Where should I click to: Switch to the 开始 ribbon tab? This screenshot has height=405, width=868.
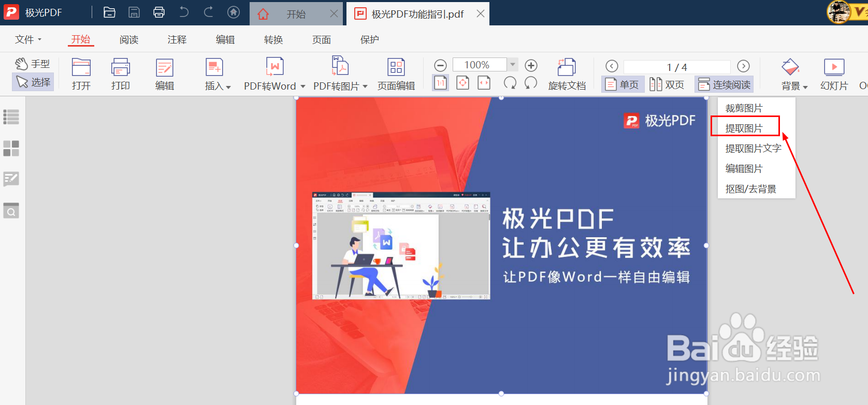81,39
